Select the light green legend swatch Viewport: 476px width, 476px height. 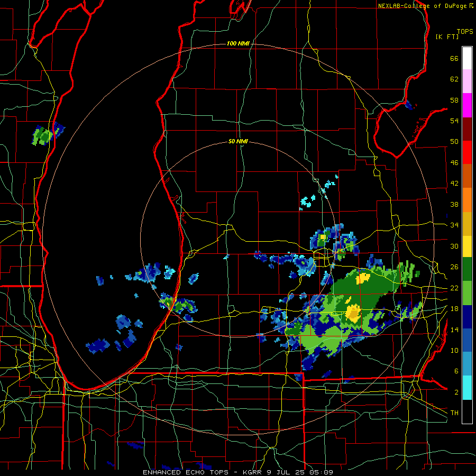(x=467, y=293)
